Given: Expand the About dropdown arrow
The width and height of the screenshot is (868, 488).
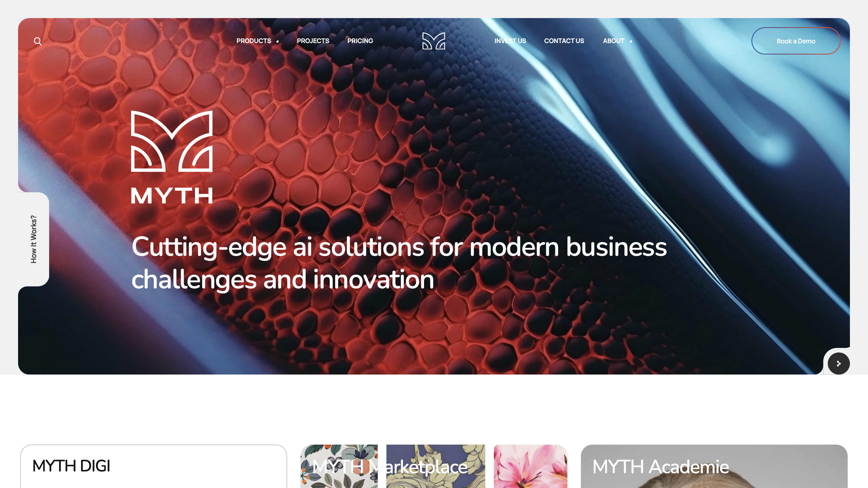Looking at the screenshot, I should coord(631,41).
